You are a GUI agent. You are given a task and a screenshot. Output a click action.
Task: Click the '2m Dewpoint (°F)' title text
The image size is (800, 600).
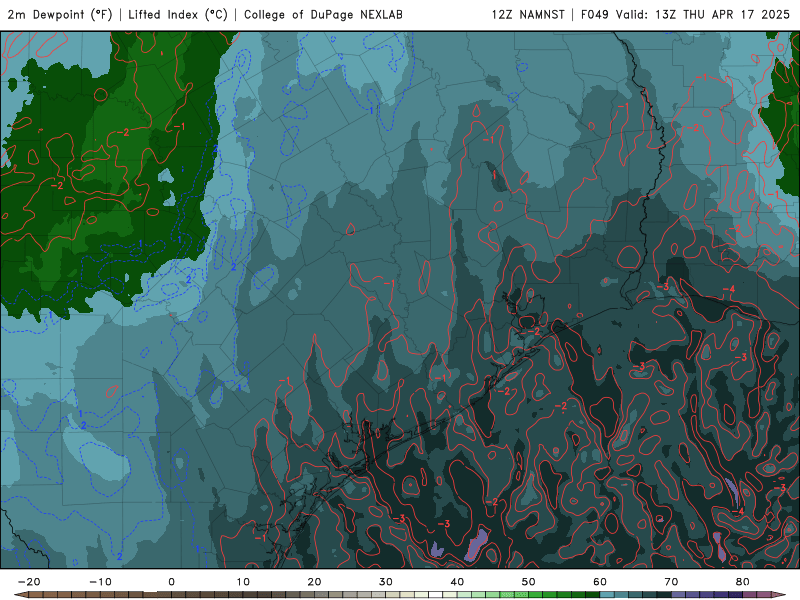(x=60, y=15)
